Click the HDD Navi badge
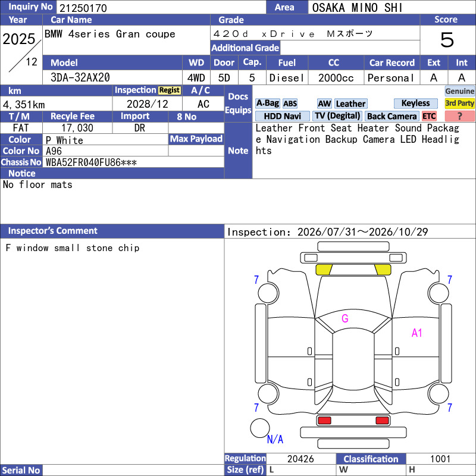The width and height of the screenshot is (476, 476). pyautogui.click(x=282, y=116)
